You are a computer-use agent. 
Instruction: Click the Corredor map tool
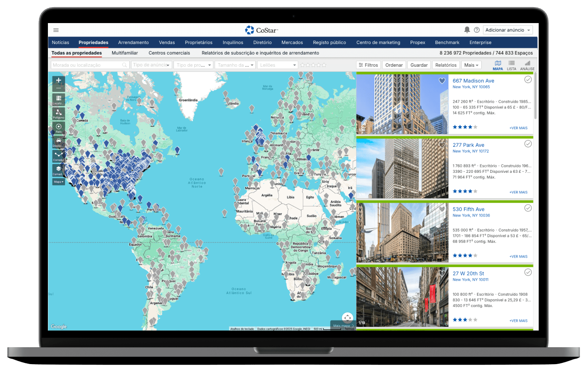[x=58, y=156]
